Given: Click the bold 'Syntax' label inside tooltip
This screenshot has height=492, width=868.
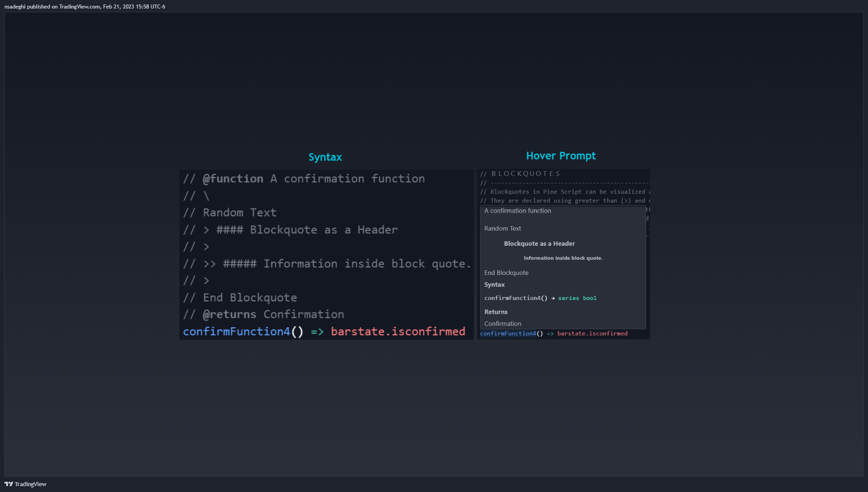Looking at the screenshot, I should coord(494,285).
